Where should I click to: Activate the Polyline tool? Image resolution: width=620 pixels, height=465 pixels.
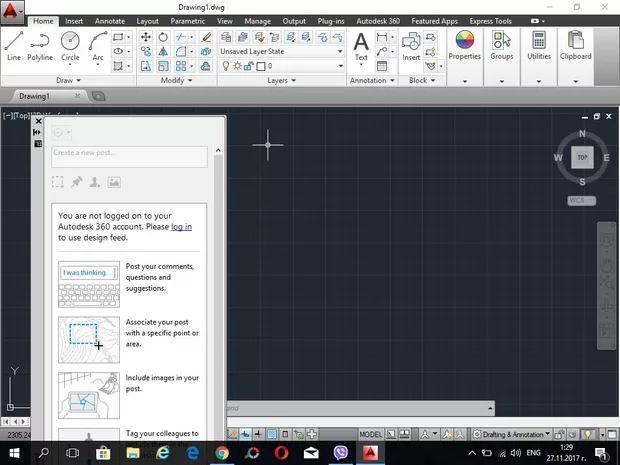click(x=40, y=44)
